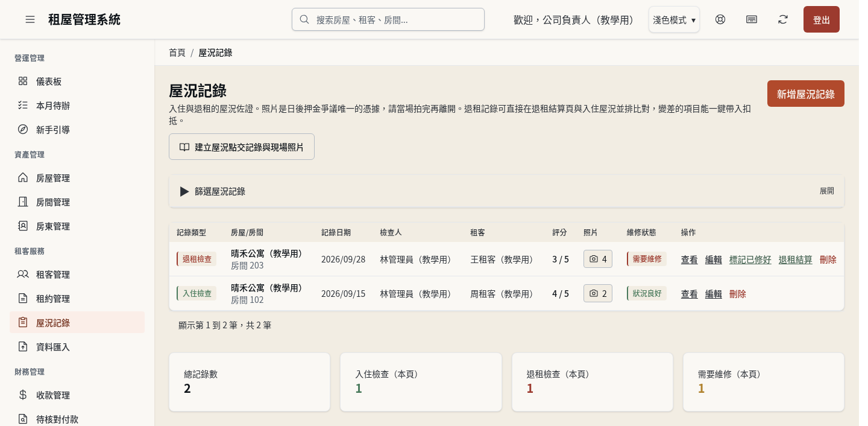Open 建立屋況點交記錄與現場照片 guide

tap(242, 147)
